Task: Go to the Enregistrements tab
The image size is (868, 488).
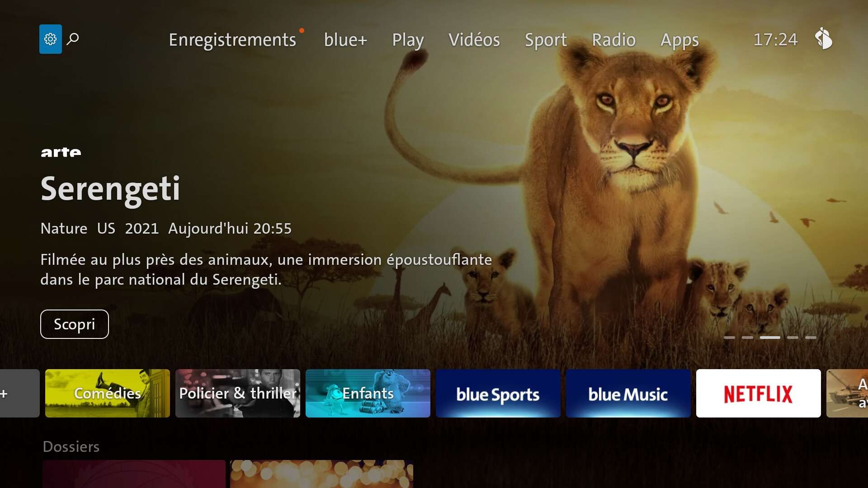Action: [232, 40]
